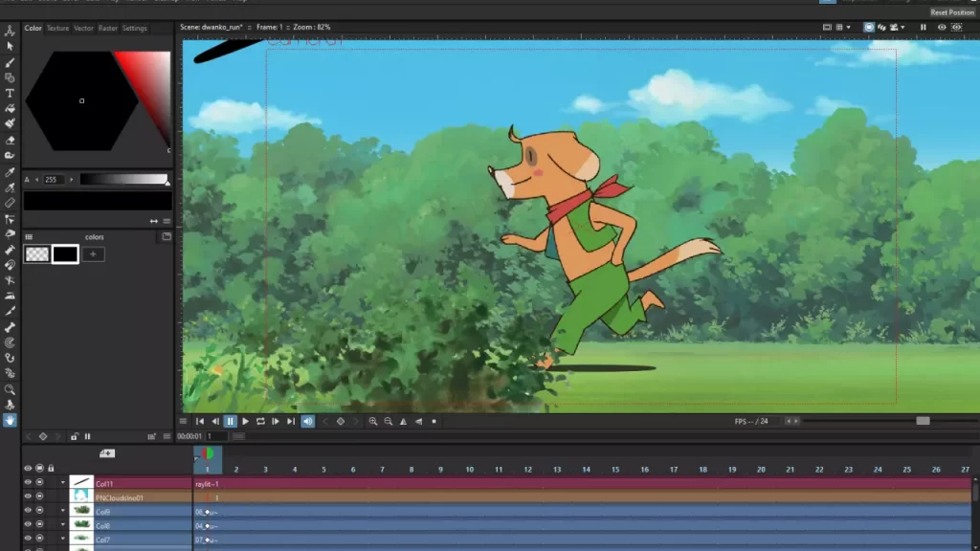Select the Tape tool

(x=10, y=155)
